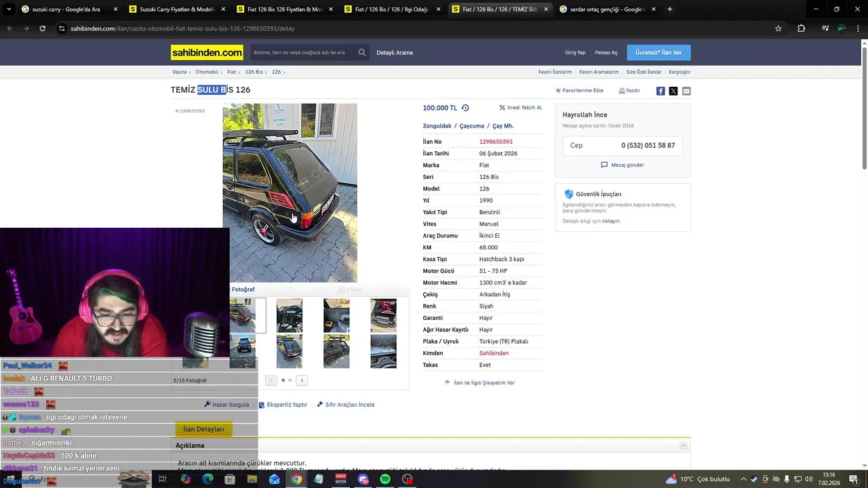Open 126 Bis breadcrumb link
This screenshot has height=488, width=868.
[x=254, y=72]
